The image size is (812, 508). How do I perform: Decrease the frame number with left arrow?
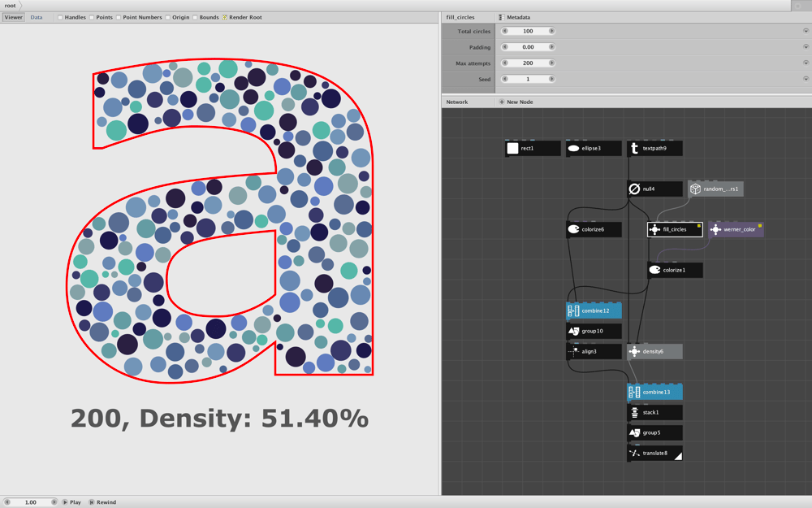[x=7, y=502]
